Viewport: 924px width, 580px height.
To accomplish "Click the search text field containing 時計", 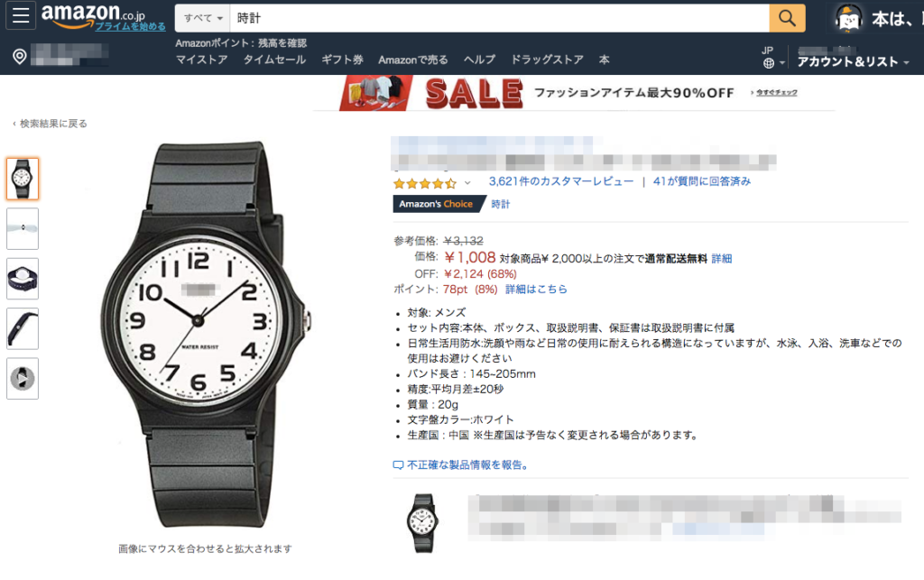I will point(499,18).
